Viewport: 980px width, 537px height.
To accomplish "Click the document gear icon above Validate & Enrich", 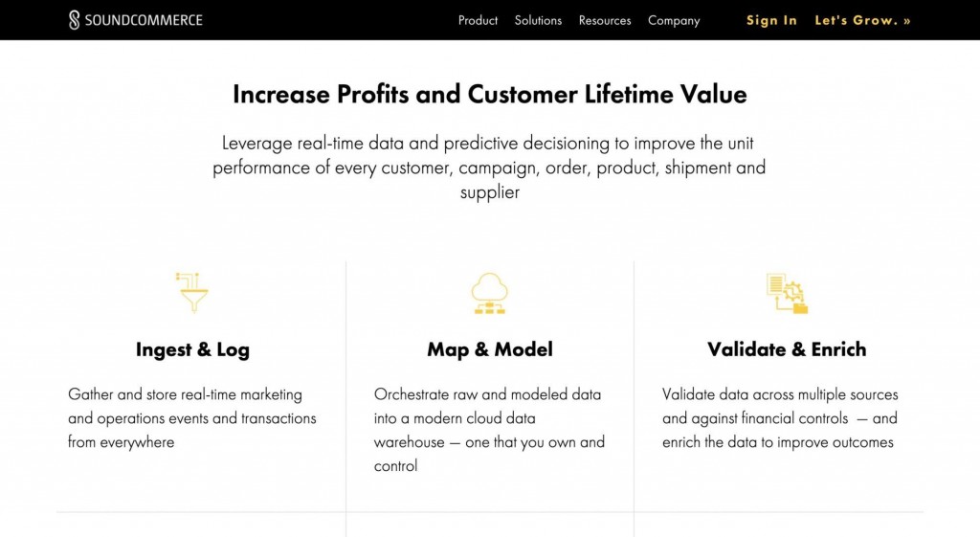I will (x=787, y=293).
